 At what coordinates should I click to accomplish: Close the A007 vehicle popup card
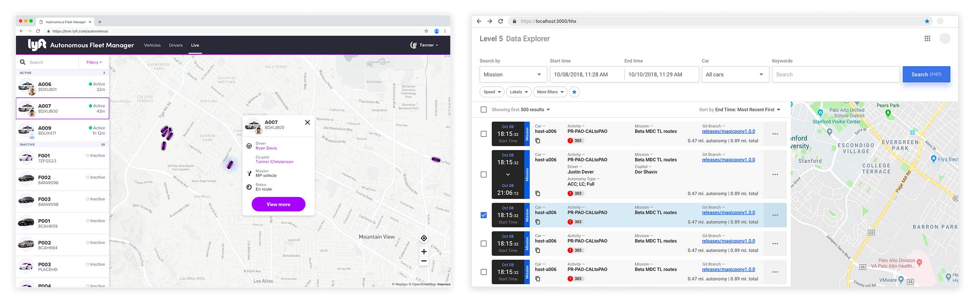(x=307, y=122)
